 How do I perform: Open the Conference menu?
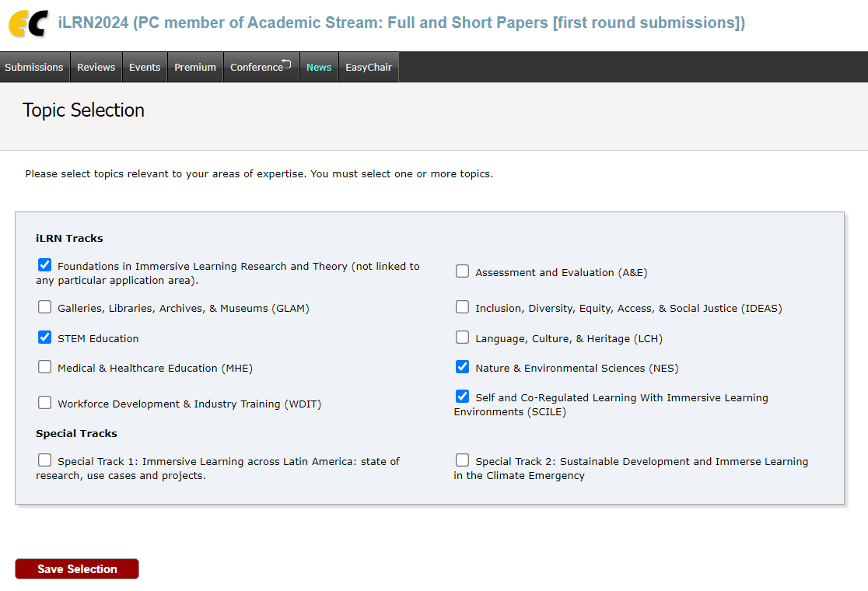[261, 68]
